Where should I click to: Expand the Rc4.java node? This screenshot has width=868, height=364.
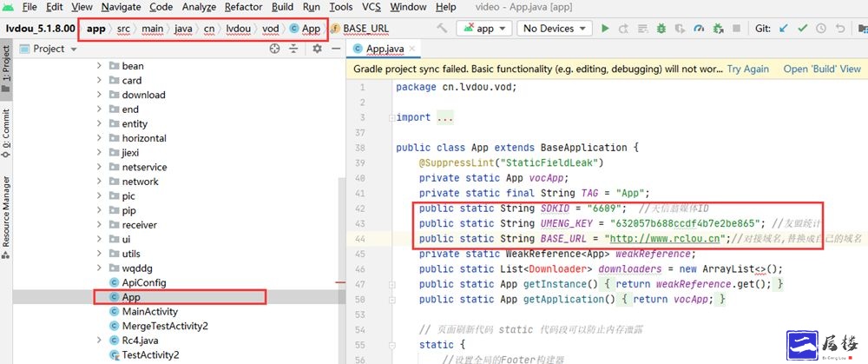point(99,341)
